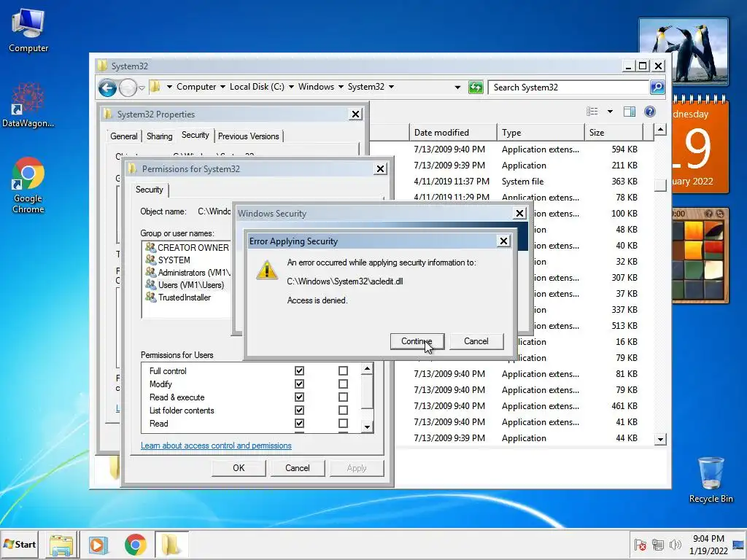Screen dimensions: 747x560
Task: Open the address bar history dropdown
Action: click(457, 87)
